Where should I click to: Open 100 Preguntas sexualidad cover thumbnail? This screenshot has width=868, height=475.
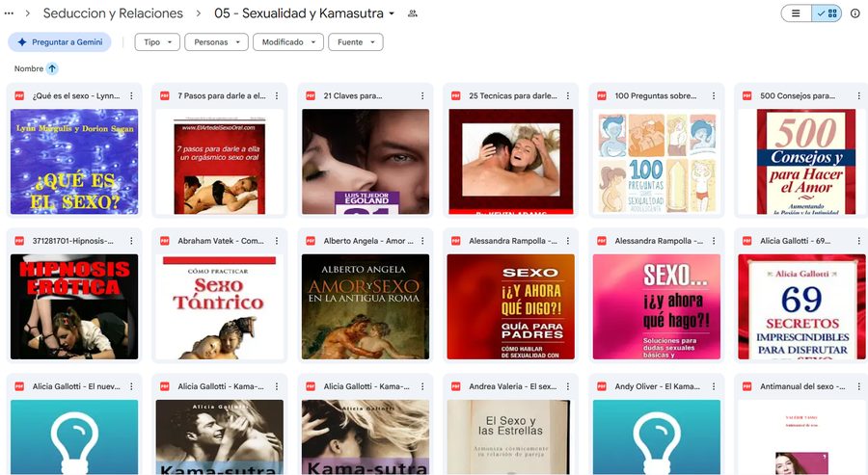click(x=657, y=162)
